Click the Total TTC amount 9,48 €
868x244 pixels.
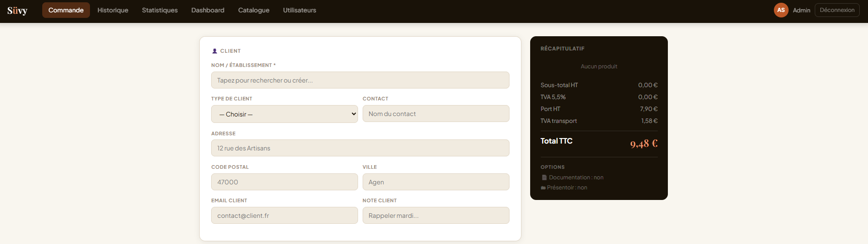click(x=644, y=144)
